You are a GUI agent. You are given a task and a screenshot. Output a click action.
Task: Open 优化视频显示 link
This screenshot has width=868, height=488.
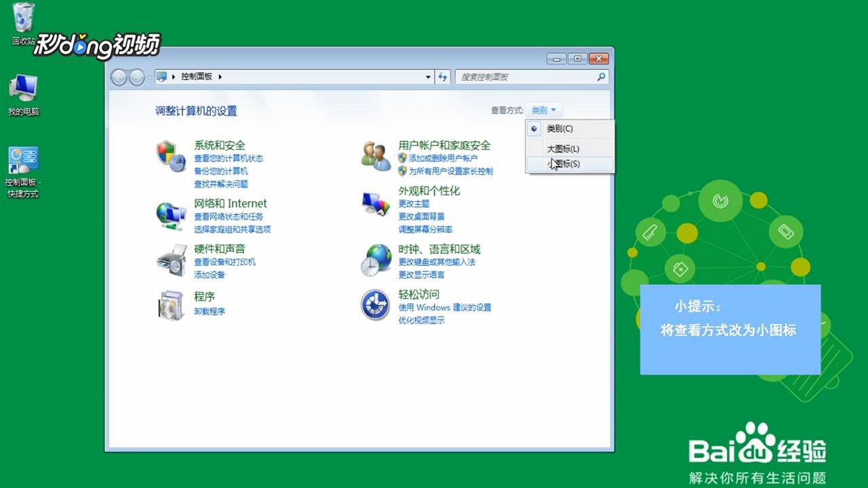[422, 320]
